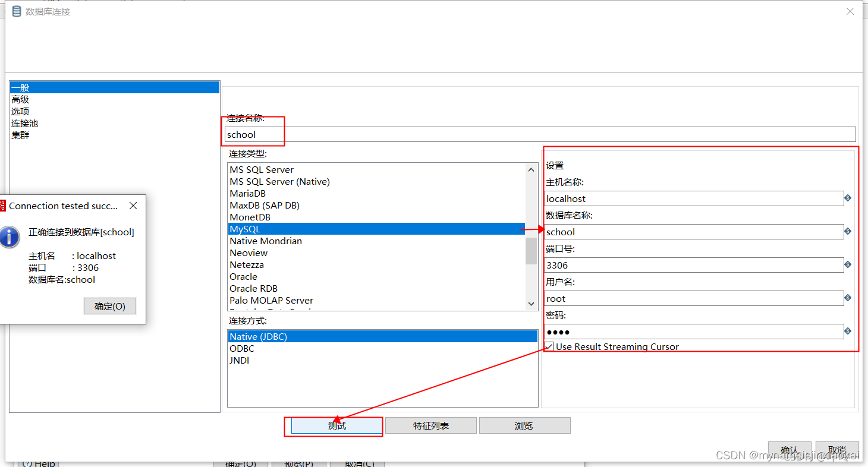Select ODBC access method

point(383,348)
